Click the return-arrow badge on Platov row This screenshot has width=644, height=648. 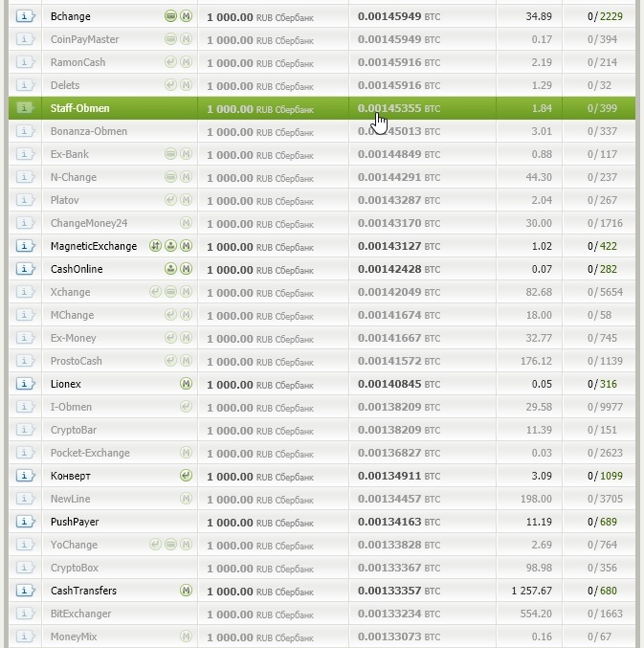[x=170, y=200]
